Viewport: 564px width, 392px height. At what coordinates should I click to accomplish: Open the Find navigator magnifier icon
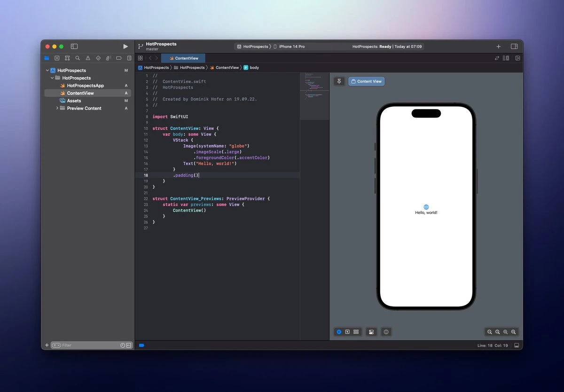point(78,58)
